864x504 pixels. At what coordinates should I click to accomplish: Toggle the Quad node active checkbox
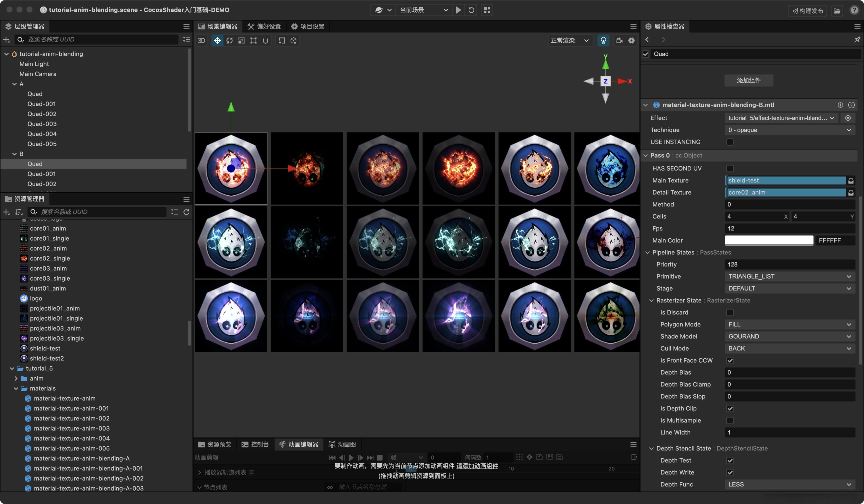click(645, 54)
